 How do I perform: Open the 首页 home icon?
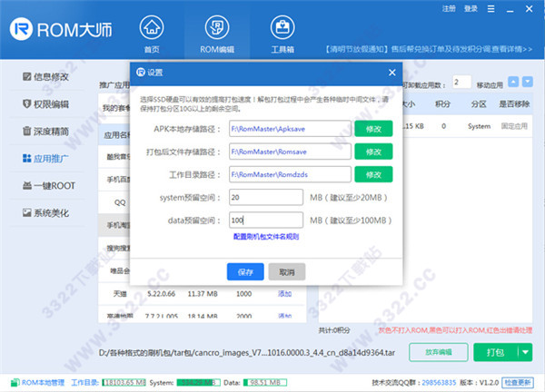[152, 27]
